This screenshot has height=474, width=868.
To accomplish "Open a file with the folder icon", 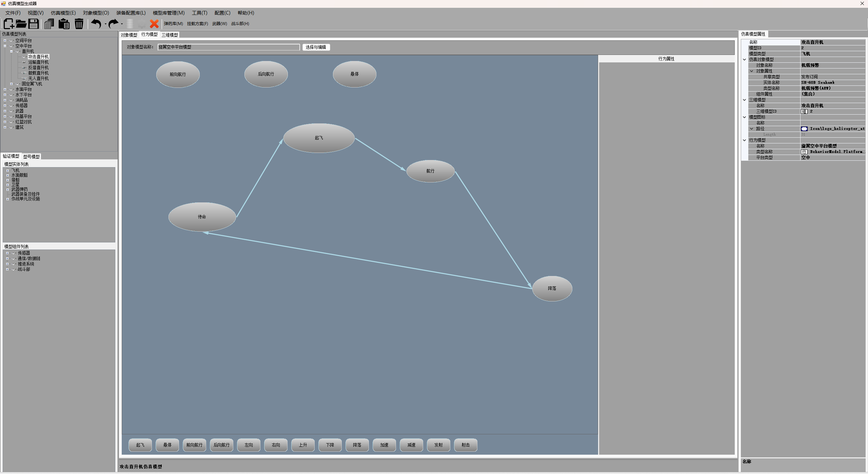I will tap(21, 24).
